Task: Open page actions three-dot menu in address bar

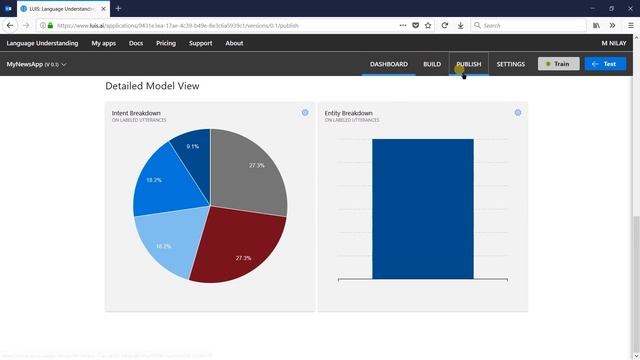Action: point(403,25)
